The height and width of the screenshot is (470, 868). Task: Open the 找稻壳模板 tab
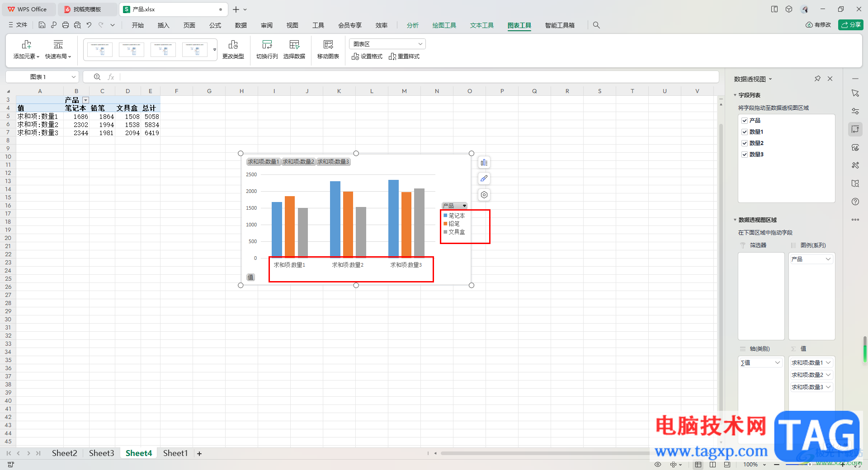(x=87, y=9)
